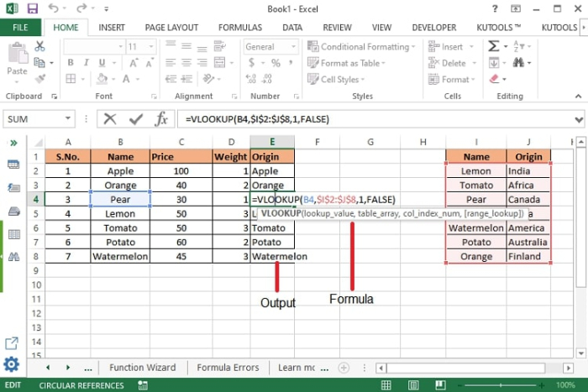This screenshot has width=588, height=392.
Task: Open the Name Box SUM dropdown
Action: pyautogui.click(x=68, y=118)
